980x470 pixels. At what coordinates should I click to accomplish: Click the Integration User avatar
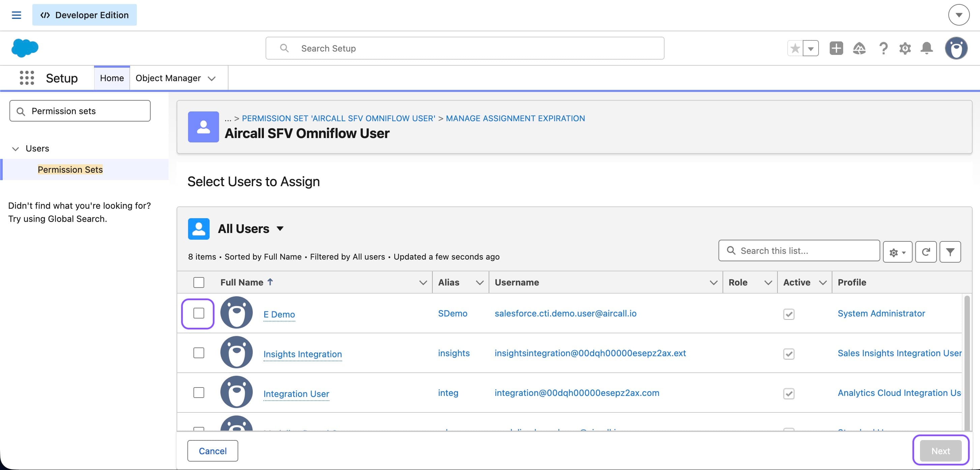[237, 392]
